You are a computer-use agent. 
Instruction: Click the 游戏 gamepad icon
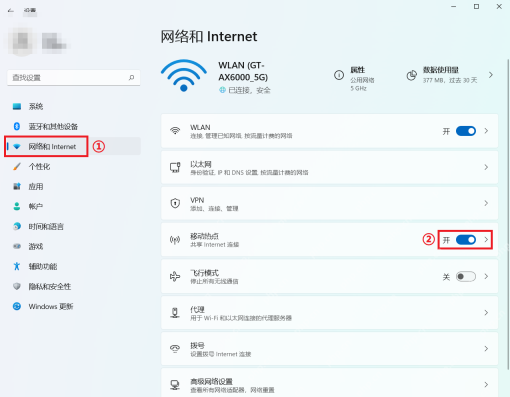[17, 246]
